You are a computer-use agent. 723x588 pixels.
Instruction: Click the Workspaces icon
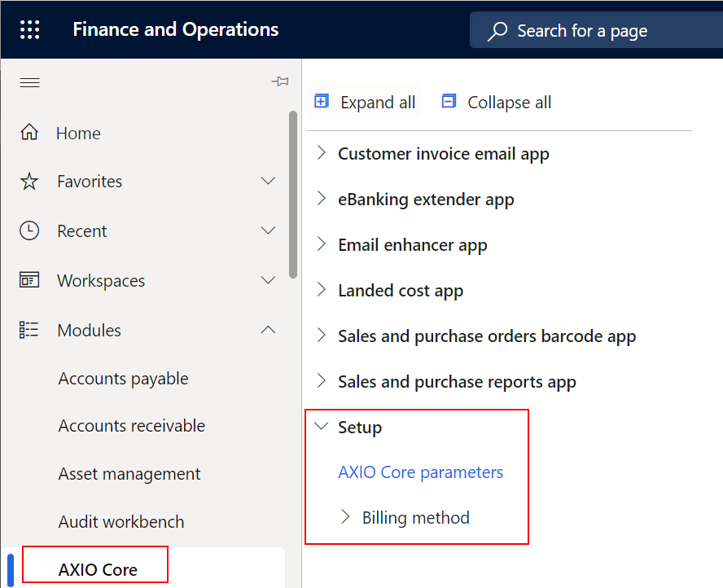30,279
